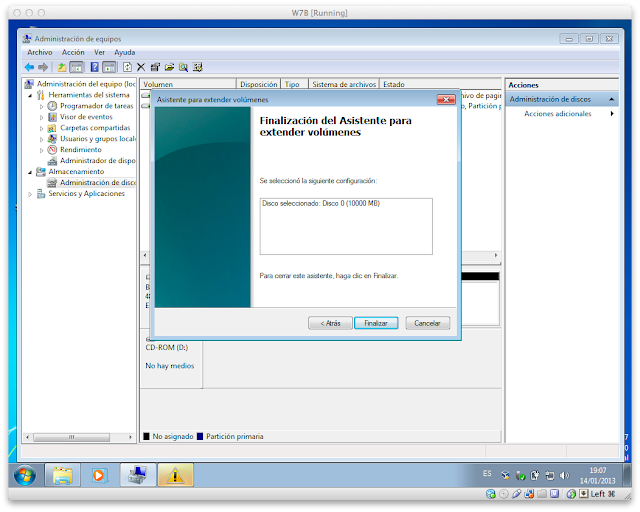Expand the Carpetas compartidas node

[41, 129]
